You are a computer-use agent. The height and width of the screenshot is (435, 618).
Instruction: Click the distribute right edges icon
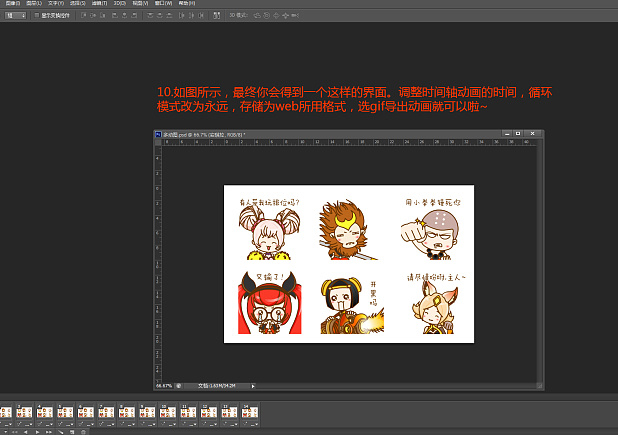coord(201,15)
